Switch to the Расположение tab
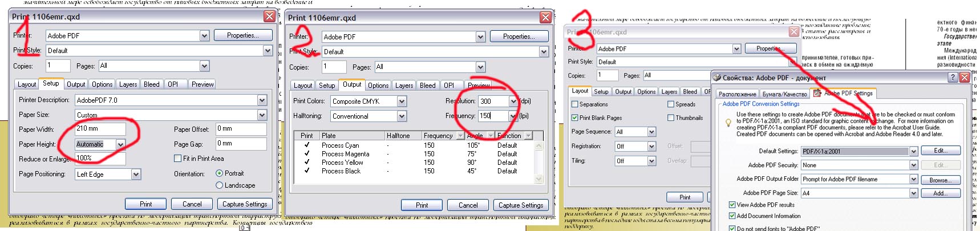 pos(737,94)
